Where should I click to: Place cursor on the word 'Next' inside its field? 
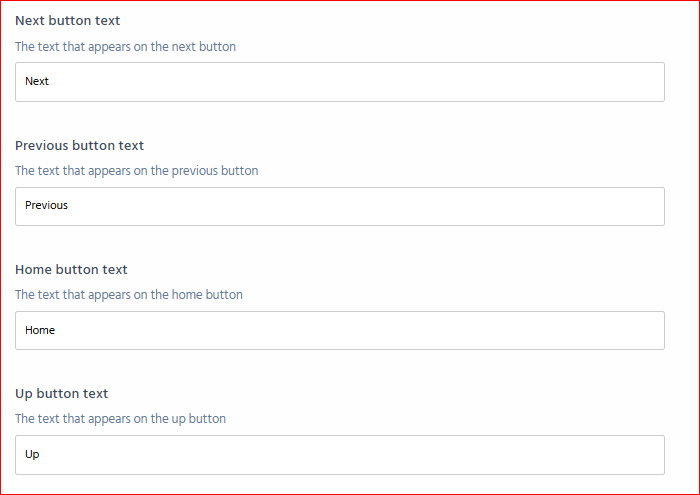(37, 81)
